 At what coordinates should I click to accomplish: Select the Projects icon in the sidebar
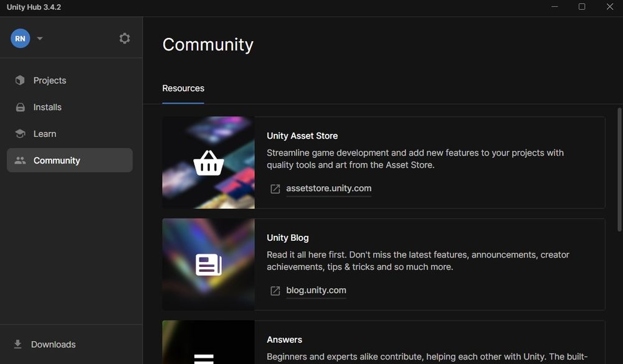(x=19, y=80)
